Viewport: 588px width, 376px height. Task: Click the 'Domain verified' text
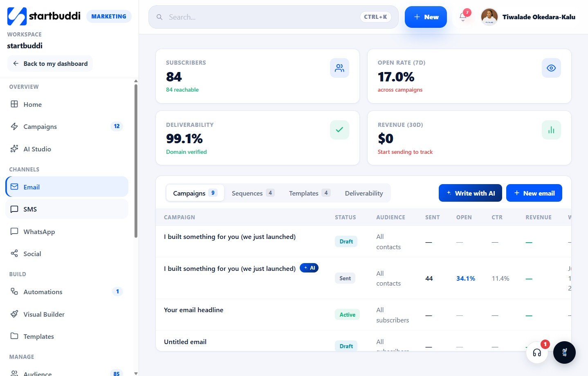click(186, 152)
